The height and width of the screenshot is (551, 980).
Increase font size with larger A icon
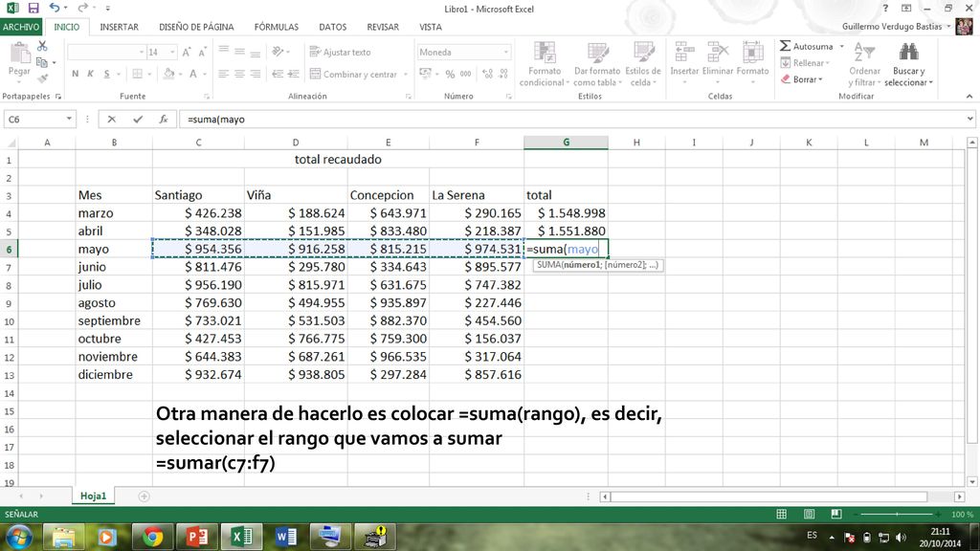pyautogui.click(x=187, y=52)
